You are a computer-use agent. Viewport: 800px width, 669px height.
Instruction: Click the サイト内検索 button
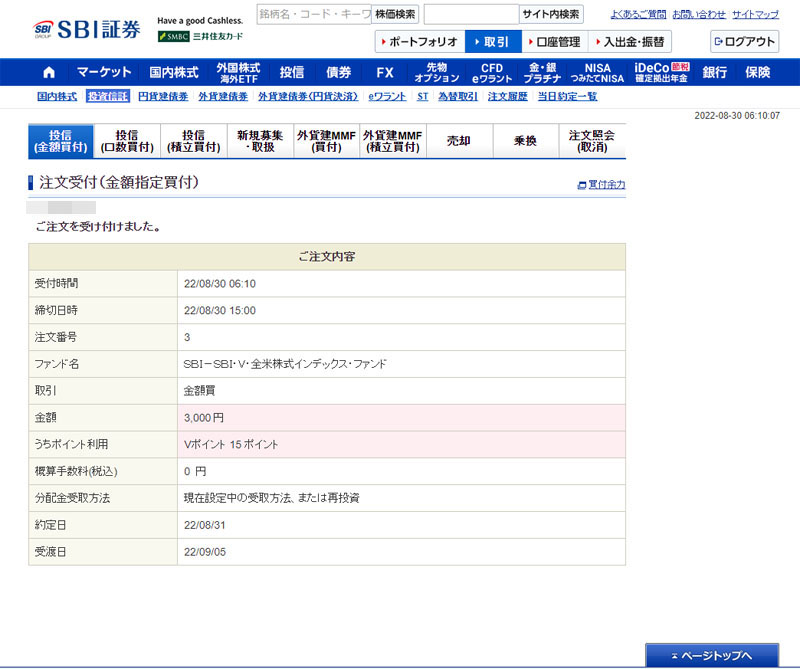coord(551,14)
